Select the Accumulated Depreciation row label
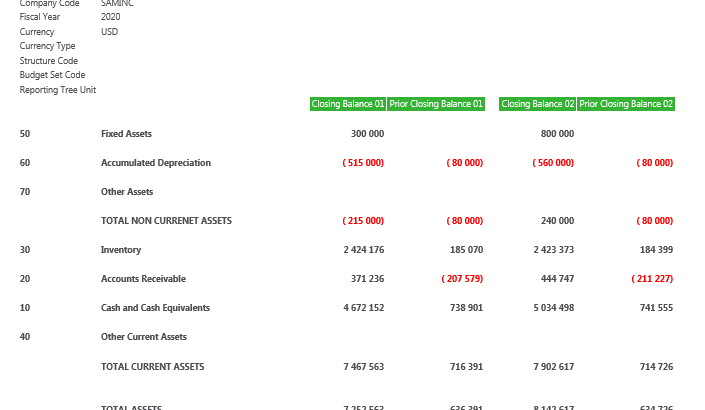705x410 pixels. point(156,163)
